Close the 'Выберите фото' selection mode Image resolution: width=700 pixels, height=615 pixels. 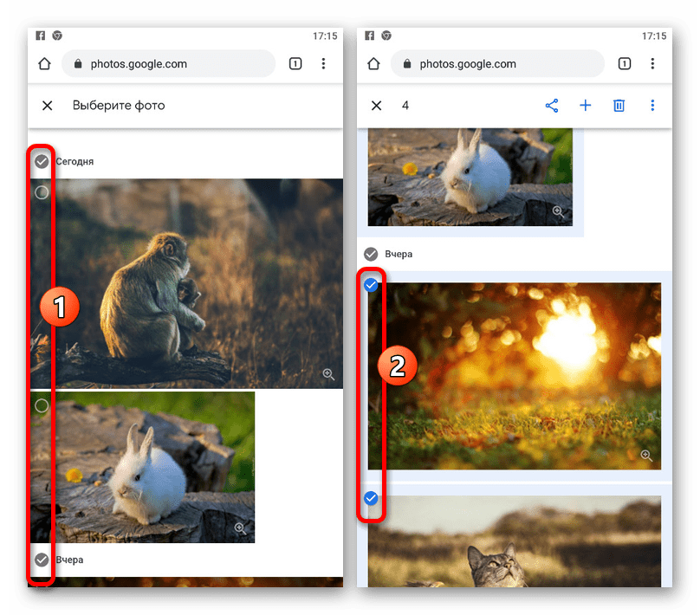coord(48,106)
